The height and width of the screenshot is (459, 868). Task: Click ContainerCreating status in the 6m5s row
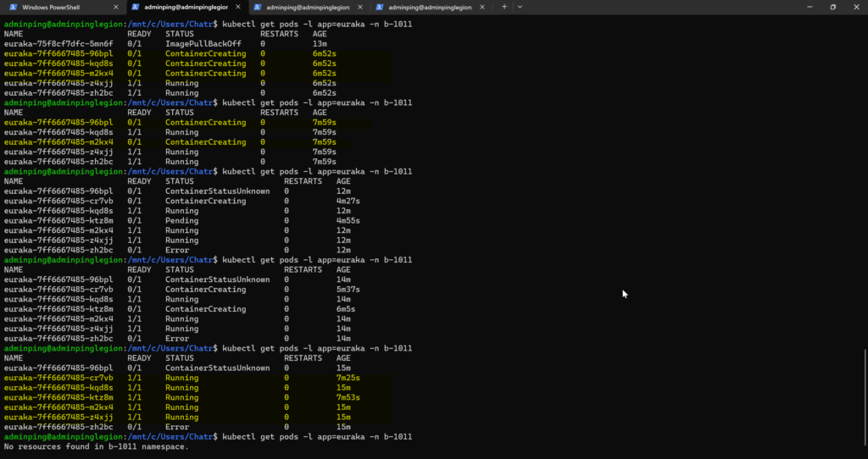[205, 309]
